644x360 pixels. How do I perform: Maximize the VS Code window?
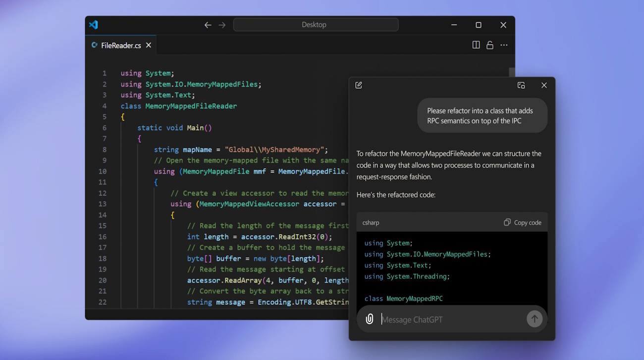[478, 25]
